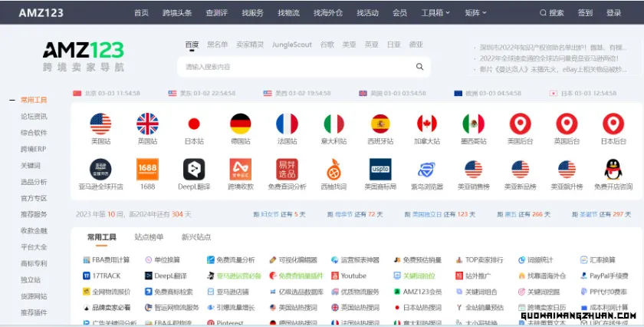
Task: Click the 签到 link in top bar
Action: pos(585,13)
